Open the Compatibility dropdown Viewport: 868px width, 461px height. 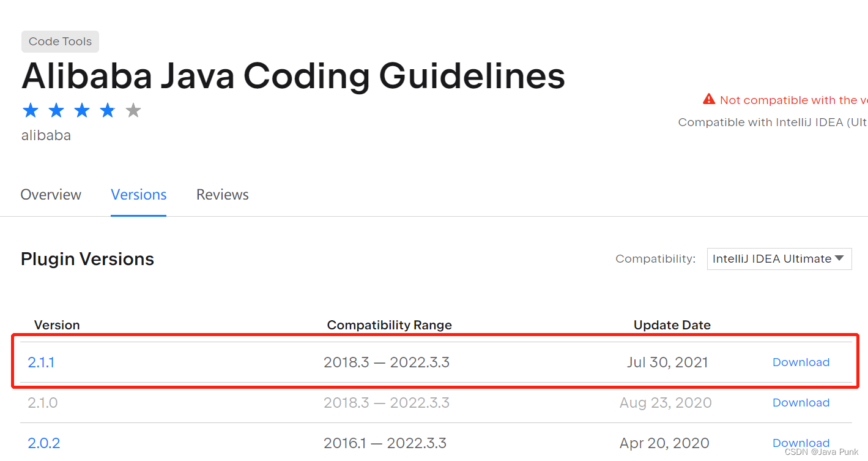tap(779, 258)
